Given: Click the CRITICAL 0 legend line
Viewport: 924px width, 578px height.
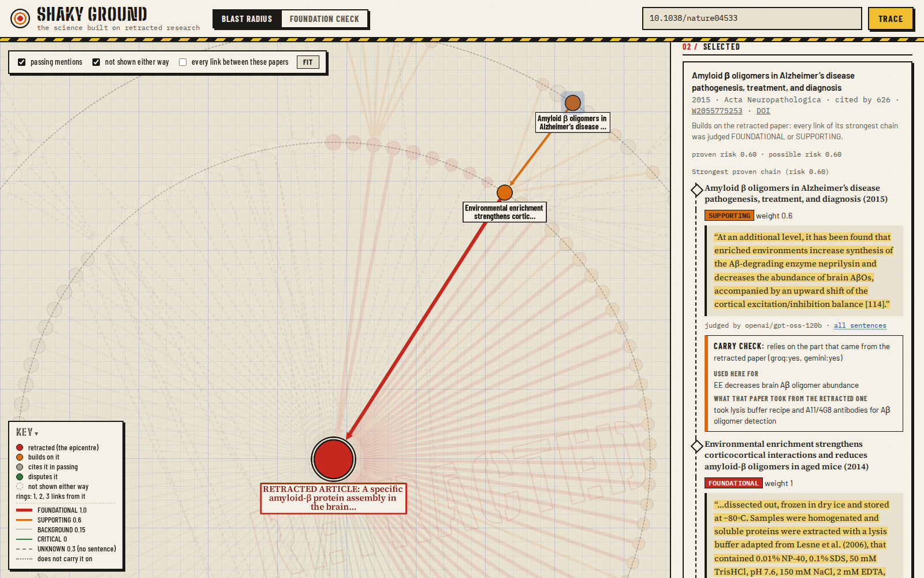Looking at the screenshot, I should 24,539.
